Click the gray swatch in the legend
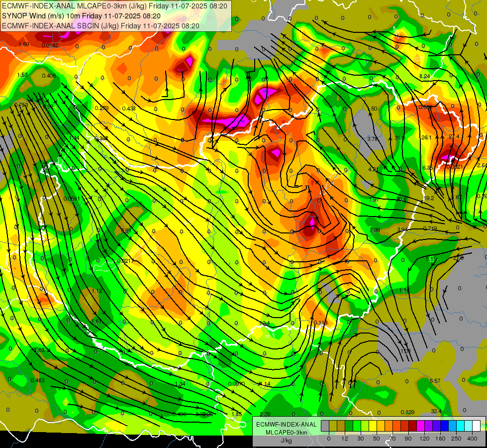This screenshot has width=487, height=448. pyautogui.click(x=325, y=426)
